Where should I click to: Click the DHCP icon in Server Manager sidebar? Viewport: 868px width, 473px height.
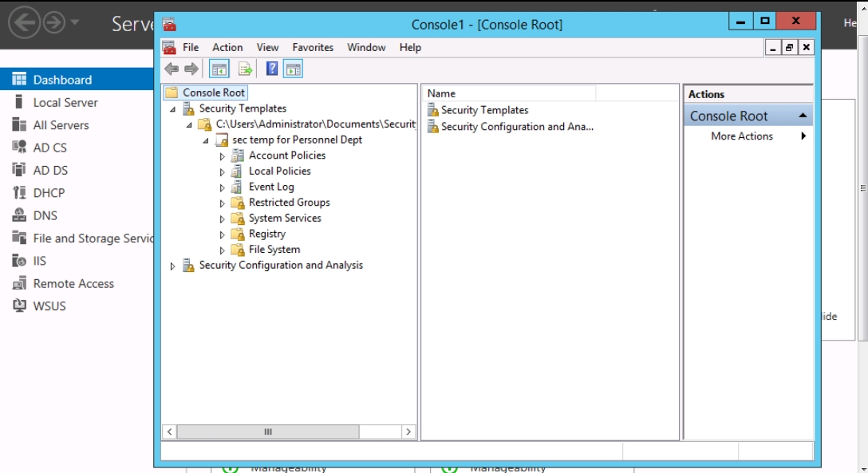19,193
